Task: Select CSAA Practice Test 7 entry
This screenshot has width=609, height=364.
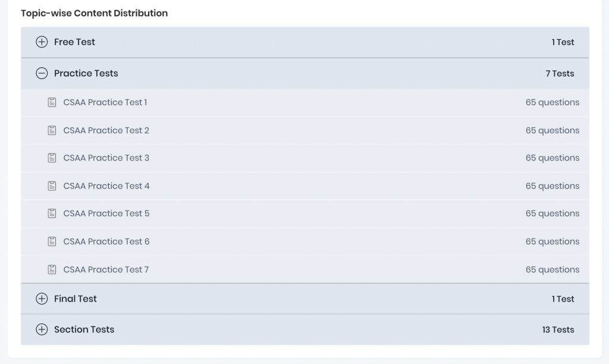Action: point(106,269)
